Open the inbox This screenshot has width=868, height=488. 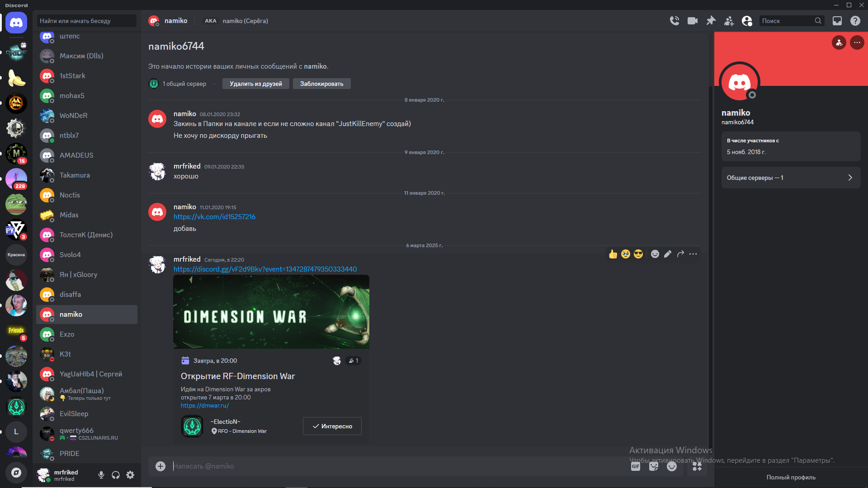coord(837,21)
